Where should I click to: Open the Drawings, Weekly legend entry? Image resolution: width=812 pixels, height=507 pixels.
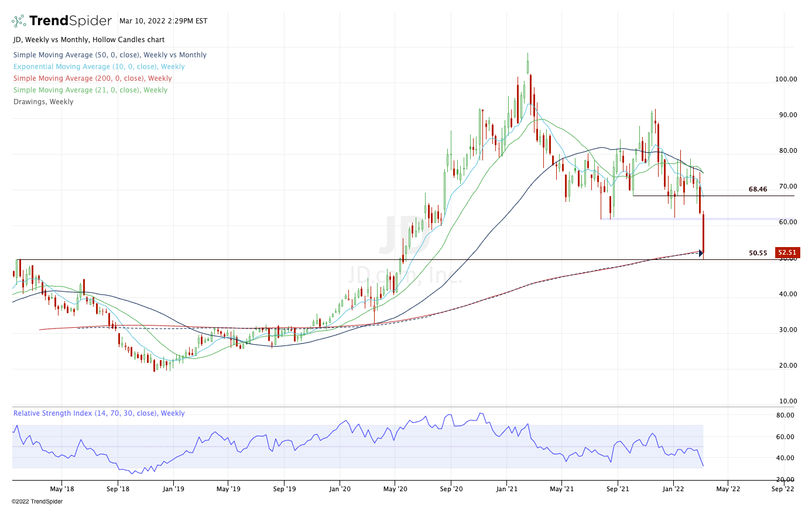point(43,102)
